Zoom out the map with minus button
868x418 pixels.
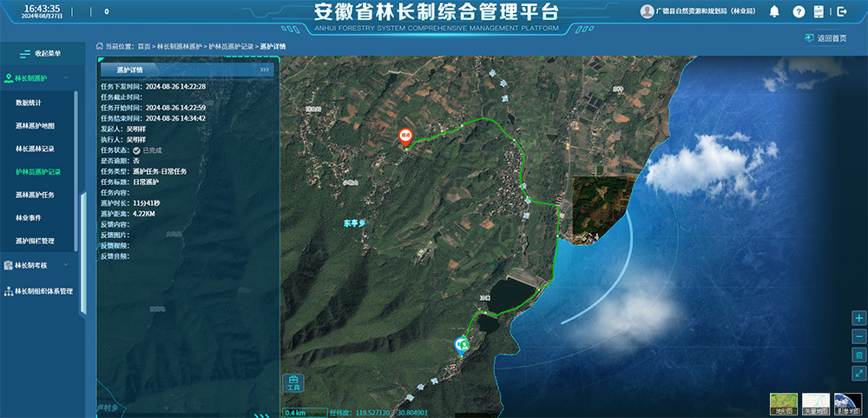coord(858,336)
